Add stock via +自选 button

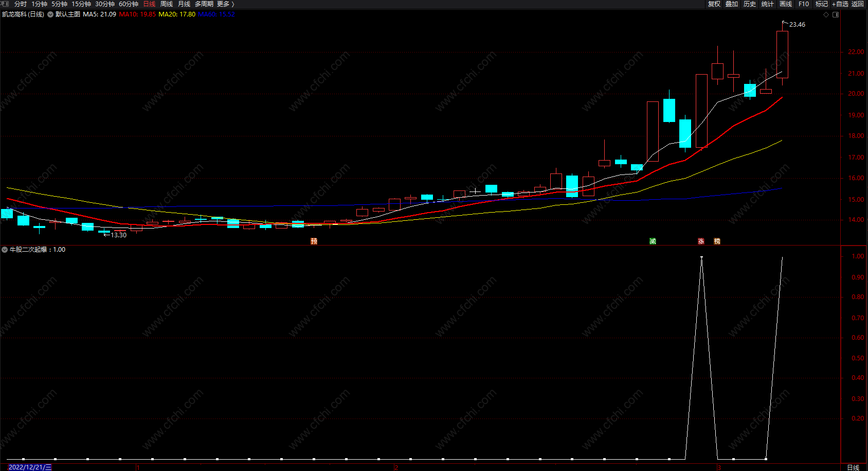click(x=840, y=4)
